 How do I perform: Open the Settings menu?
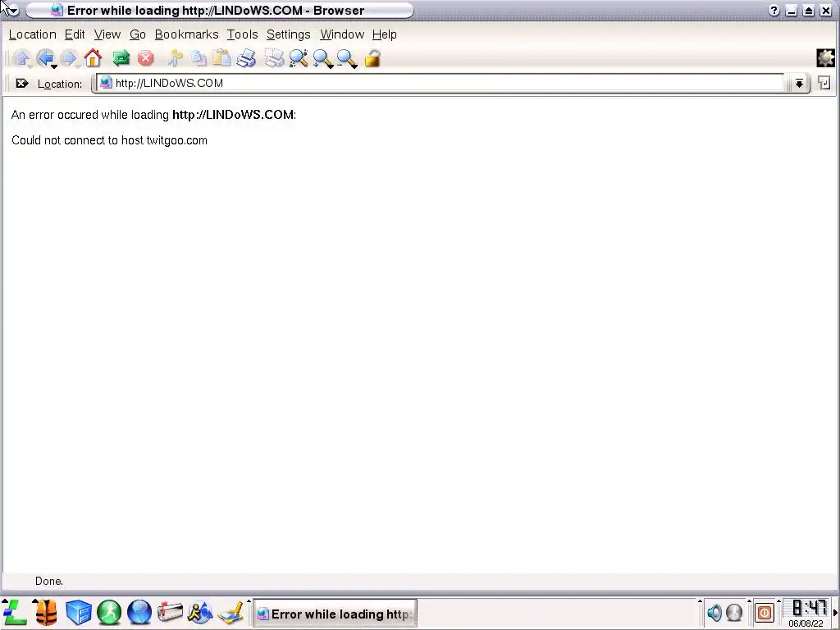[288, 34]
